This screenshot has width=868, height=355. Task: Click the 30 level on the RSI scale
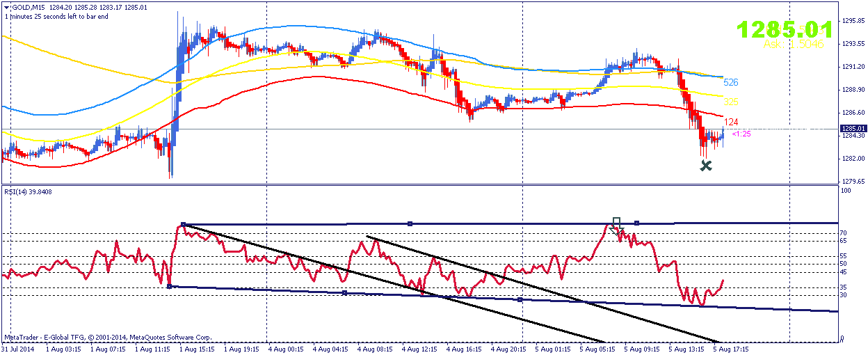(844, 294)
